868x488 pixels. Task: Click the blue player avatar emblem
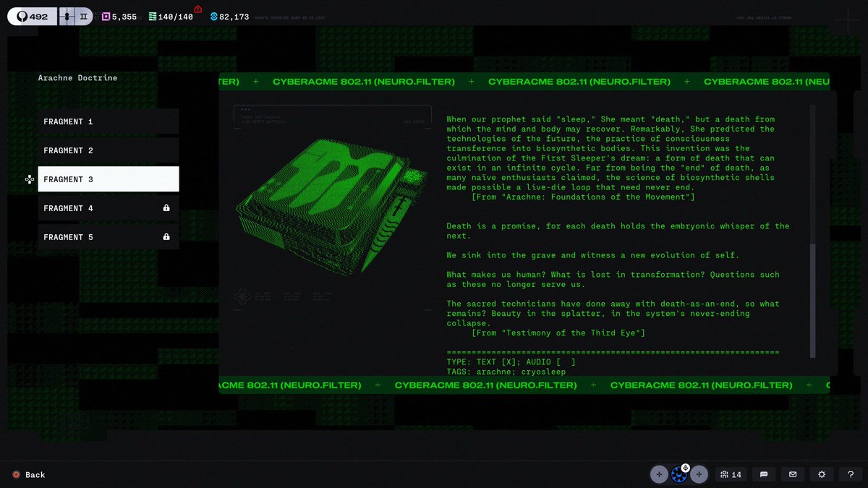tap(678, 475)
